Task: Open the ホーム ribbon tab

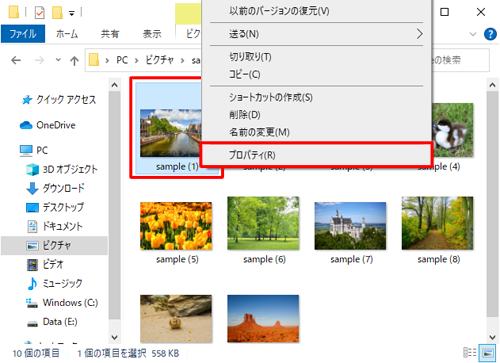Action: click(x=67, y=34)
